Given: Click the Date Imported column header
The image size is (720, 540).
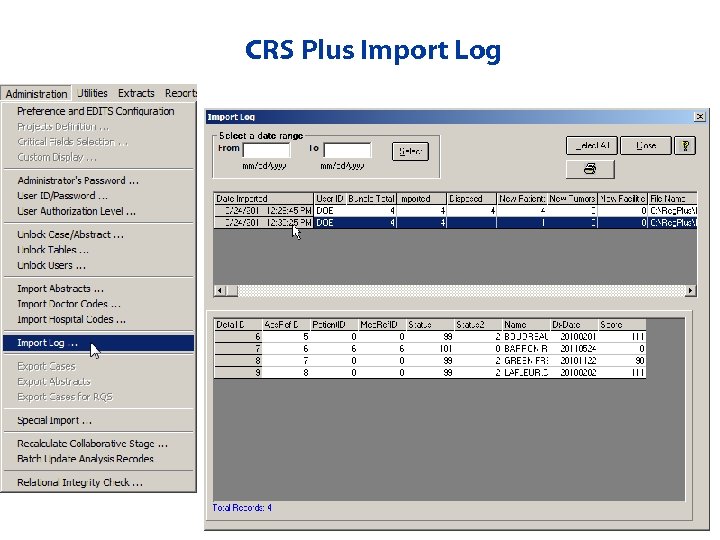Looking at the screenshot, I should point(264,199).
